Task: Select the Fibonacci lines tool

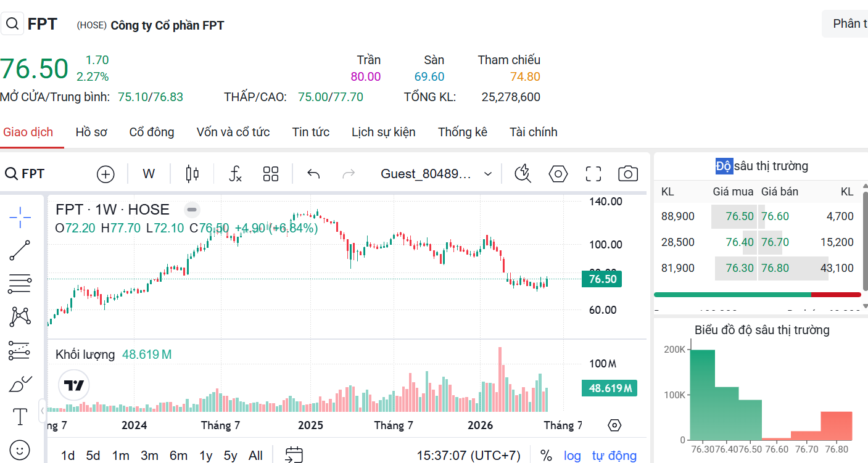Action: click(20, 284)
